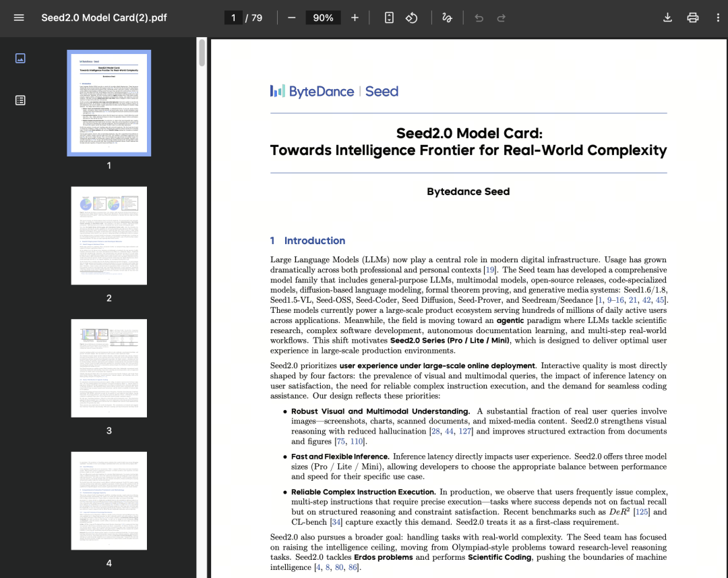Click citation link 19 in the introduction
The height and width of the screenshot is (578, 728).
490,270
